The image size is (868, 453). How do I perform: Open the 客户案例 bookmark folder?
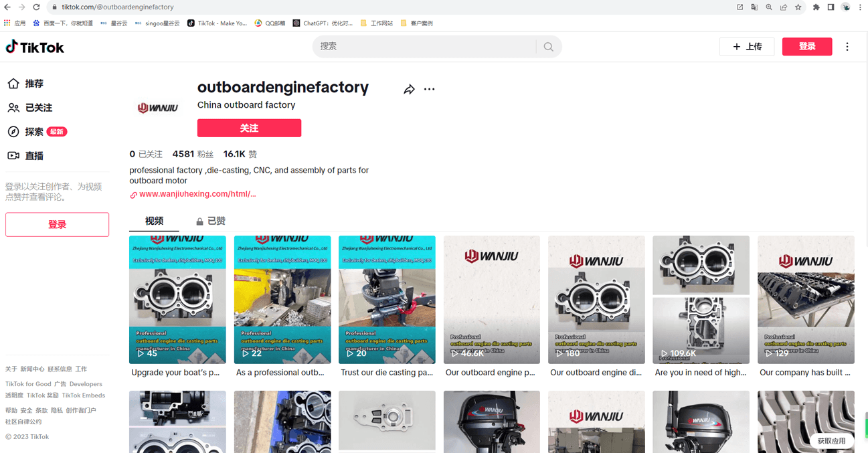(x=416, y=23)
